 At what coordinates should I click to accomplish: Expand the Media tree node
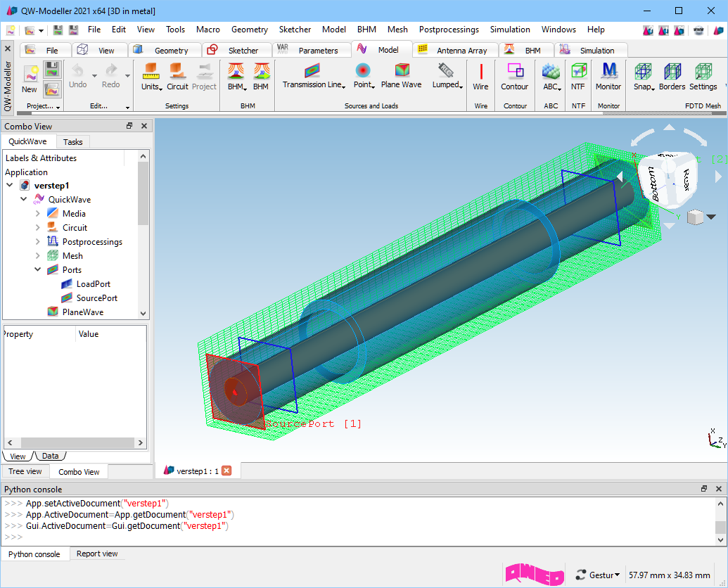[37, 214]
